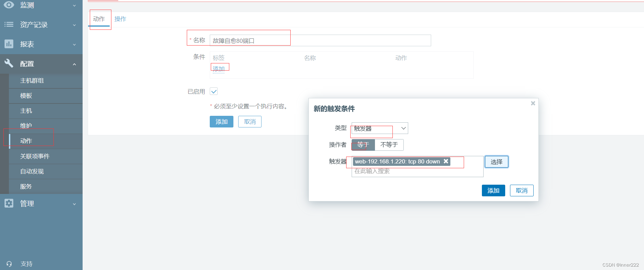Click the eye icon beside 监测
Screen dimensions: 644x270
9,5
